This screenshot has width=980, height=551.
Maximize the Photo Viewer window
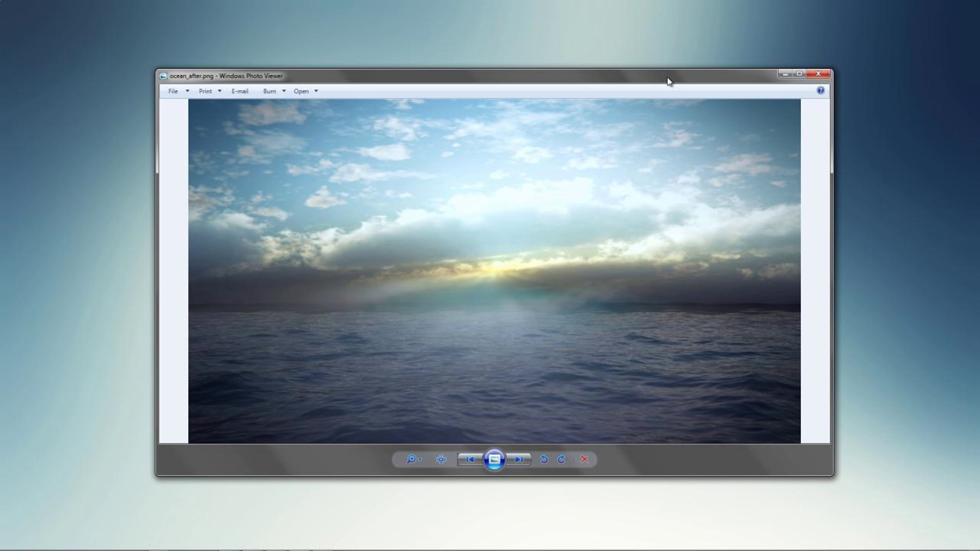coord(799,74)
